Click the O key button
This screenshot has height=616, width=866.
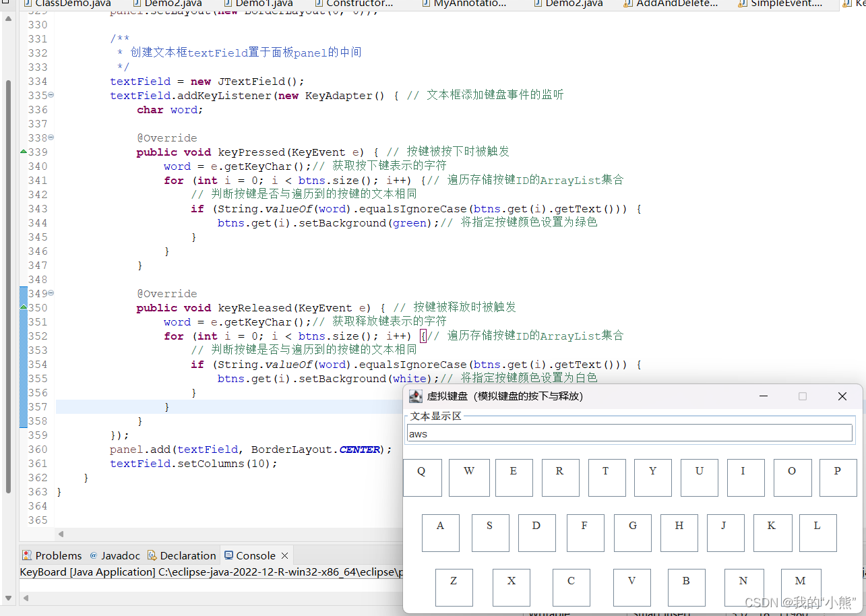(x=792, y=478)
